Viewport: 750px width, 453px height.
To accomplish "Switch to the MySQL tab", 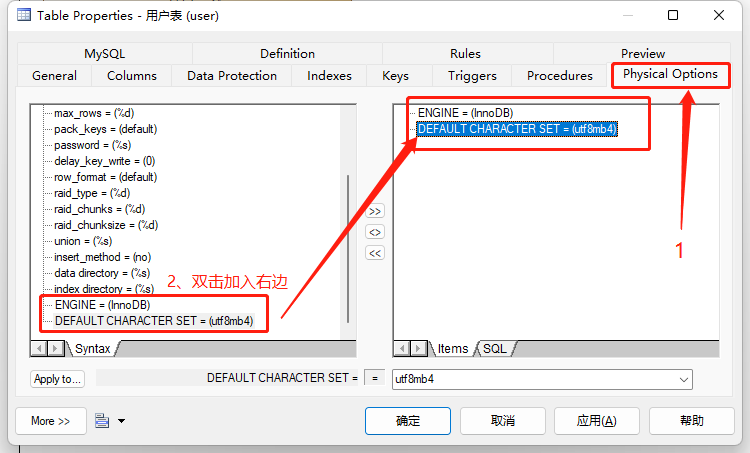I will coord(105,54).
